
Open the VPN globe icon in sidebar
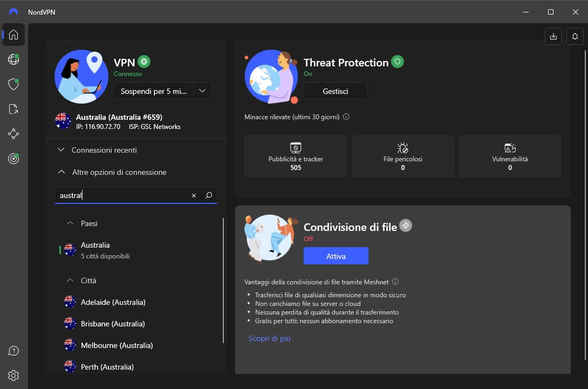click(x=13, y=59)
